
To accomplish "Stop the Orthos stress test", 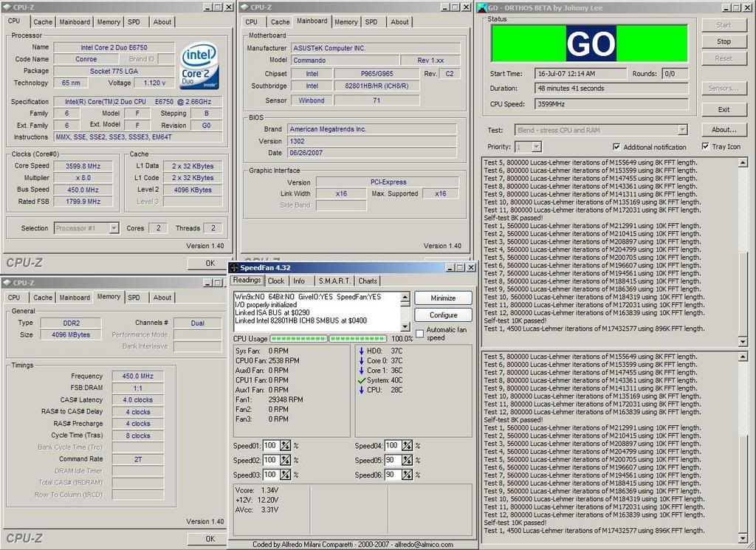I will (724, 41).
